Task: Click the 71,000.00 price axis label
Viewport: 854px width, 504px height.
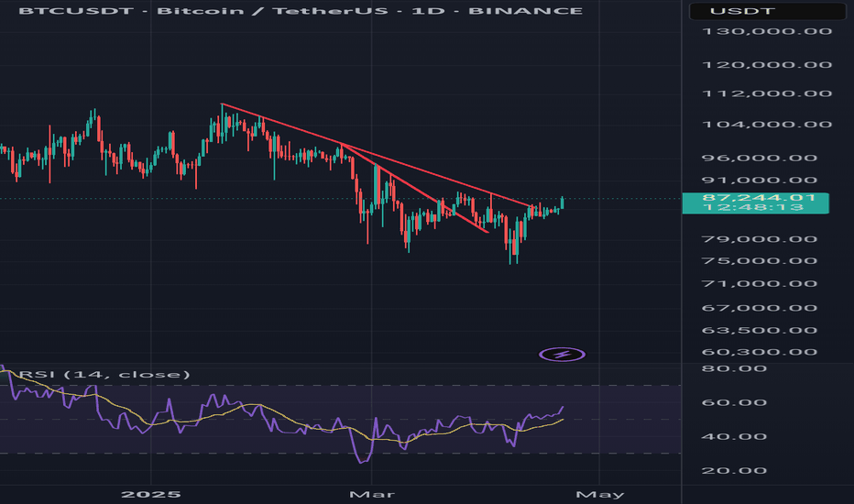Action: pos(760,284)
